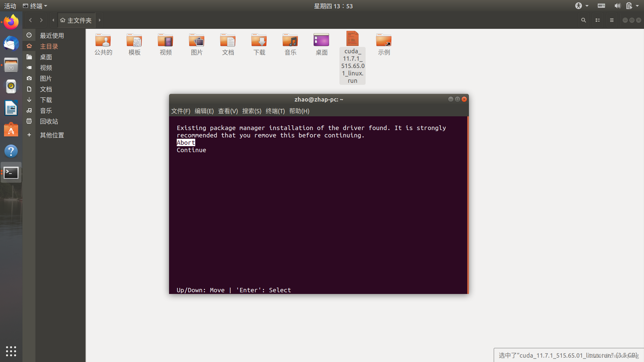
Task: Click 其他位置 in the sidebar
Action: 52,135
